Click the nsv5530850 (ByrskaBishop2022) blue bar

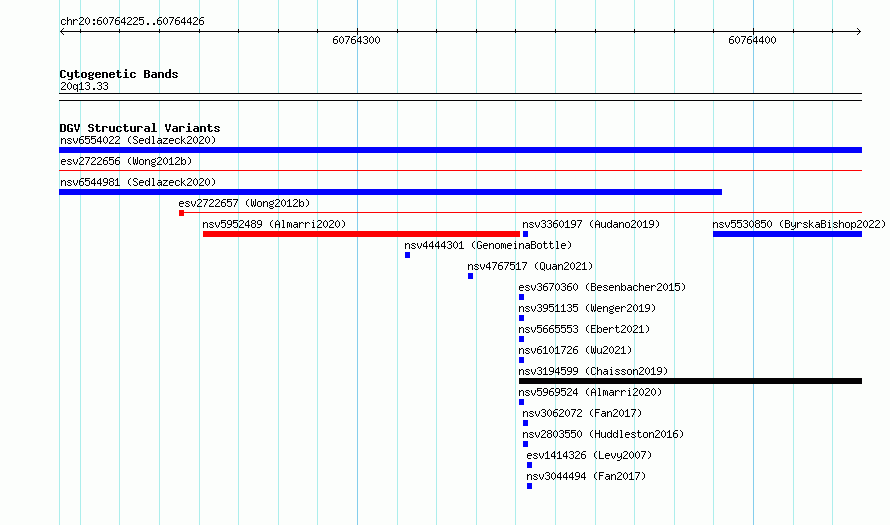[787, 234]
